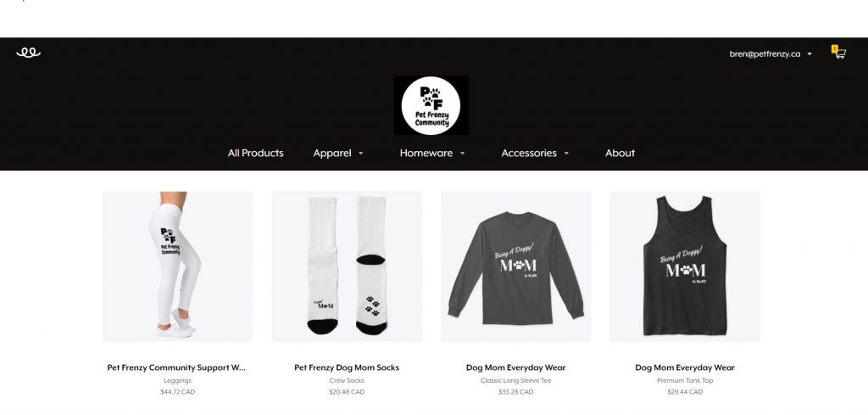The height and width of the screenshot is (415, 868).
Task: Open Dog Mom Everyday Wear long sleeve link
Action: tap(516, 367)
